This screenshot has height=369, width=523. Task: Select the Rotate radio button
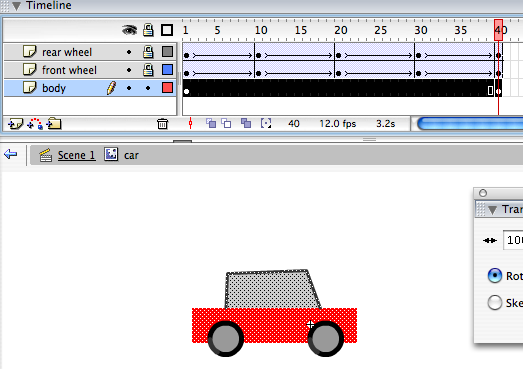(x=495, y=276)
